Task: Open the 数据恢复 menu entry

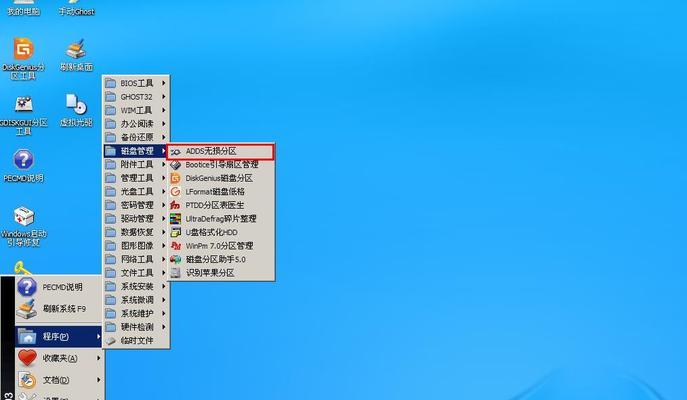Action: [x=136, y=232]
